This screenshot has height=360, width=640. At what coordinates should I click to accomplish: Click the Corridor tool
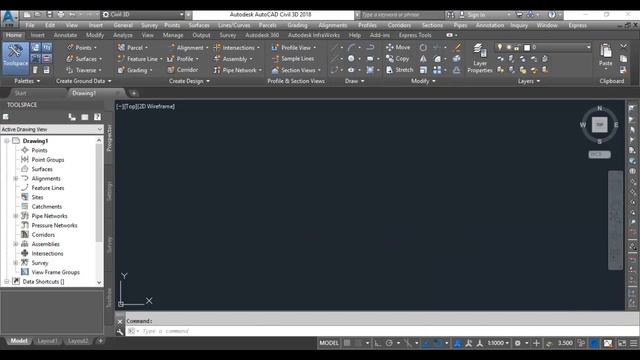click(182, 70)
